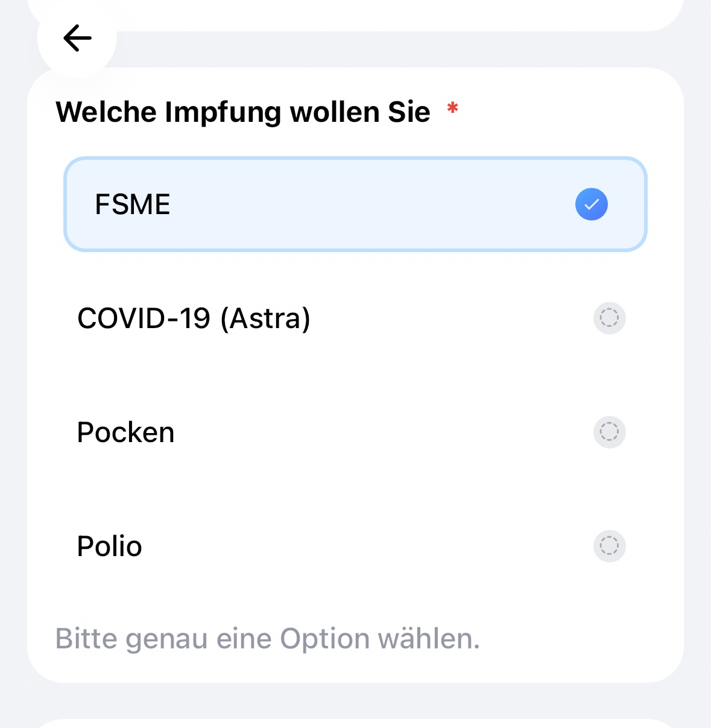Tap the "Polio" label text
Viewport: 711px width, 728px height.
point(109,546)
